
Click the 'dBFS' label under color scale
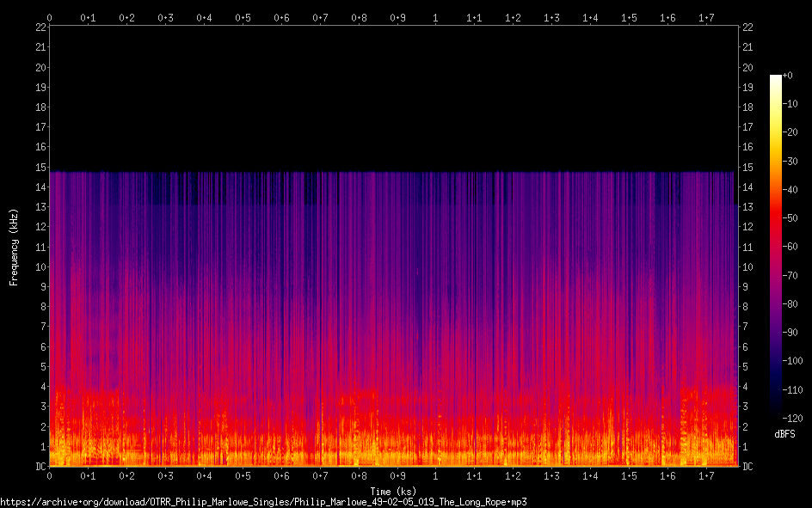tap(784, 434)
